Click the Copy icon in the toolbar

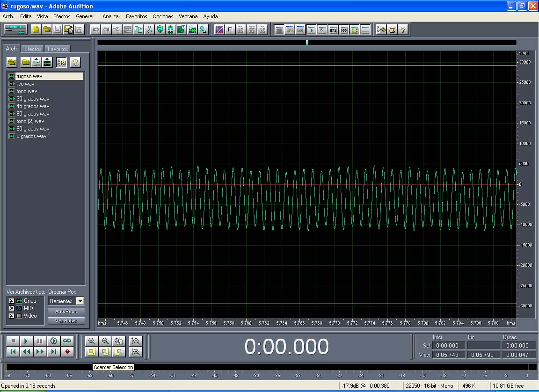pos(138,29)
